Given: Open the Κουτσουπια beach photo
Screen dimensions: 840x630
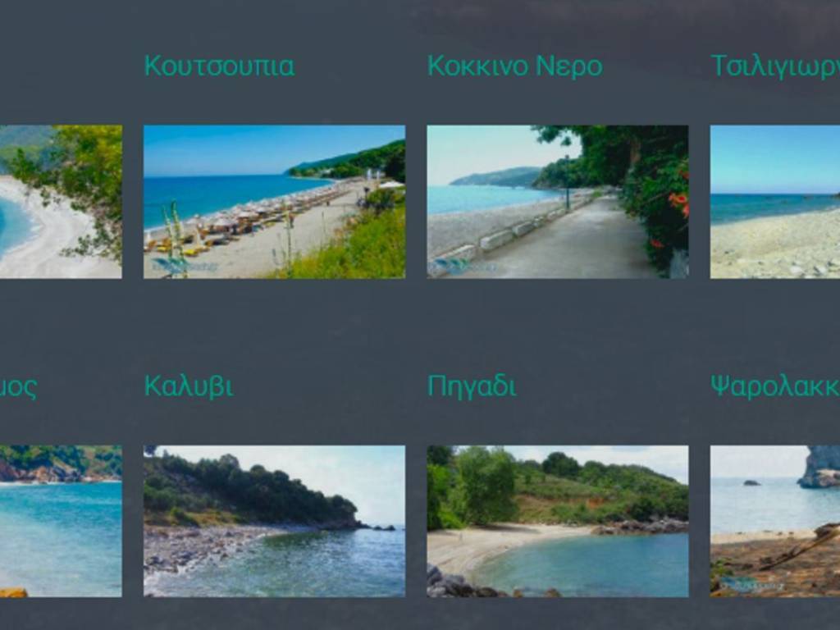Looking at the screenshot, I should [274, 202].
